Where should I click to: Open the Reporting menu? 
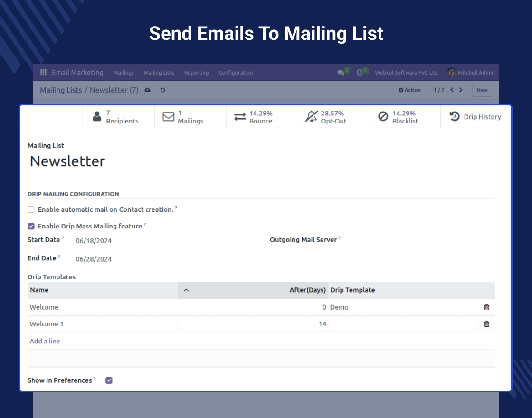pos(197,73)
